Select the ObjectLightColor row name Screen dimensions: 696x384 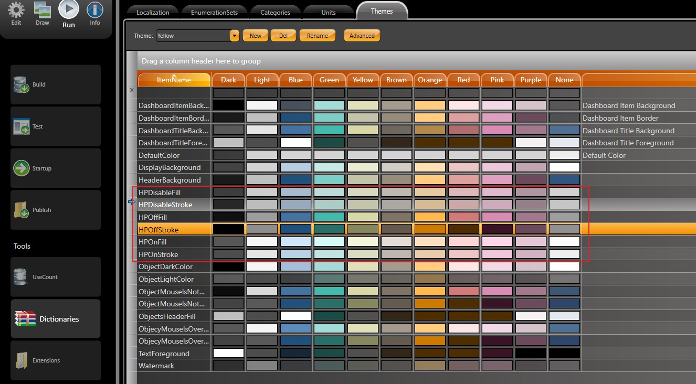click(166, 279)
